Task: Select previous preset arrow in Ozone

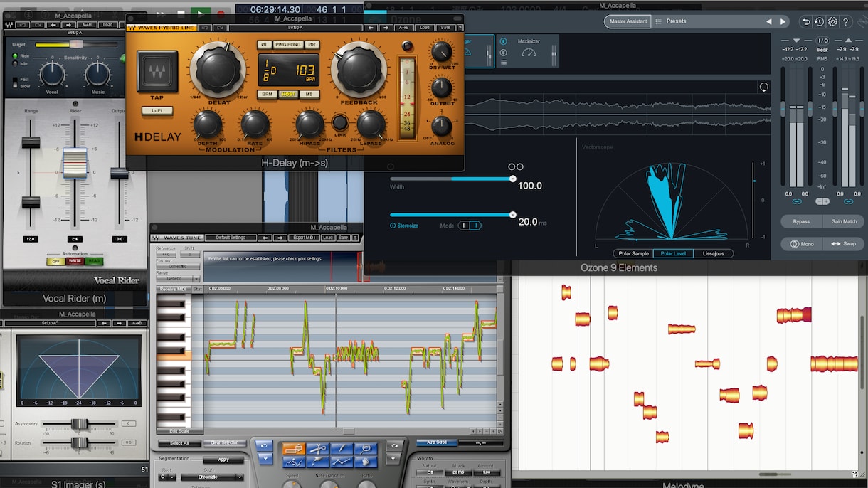Action: (769, 21)
